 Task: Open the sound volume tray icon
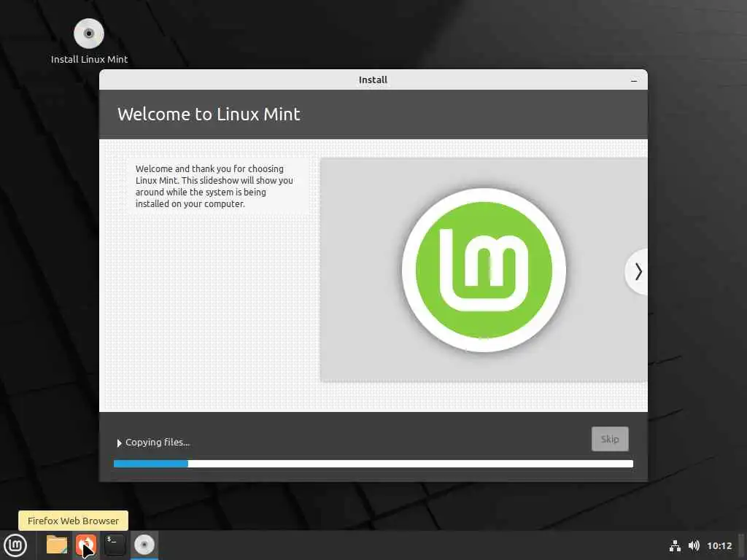694,545
